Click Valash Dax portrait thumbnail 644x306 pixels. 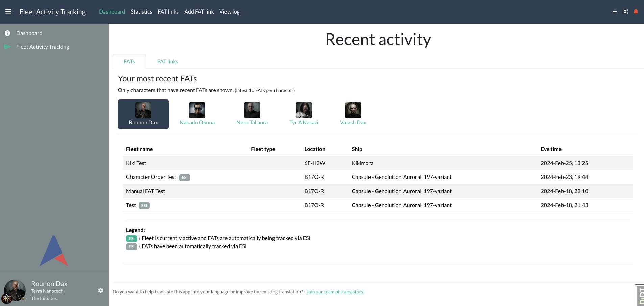coord(353,110)
